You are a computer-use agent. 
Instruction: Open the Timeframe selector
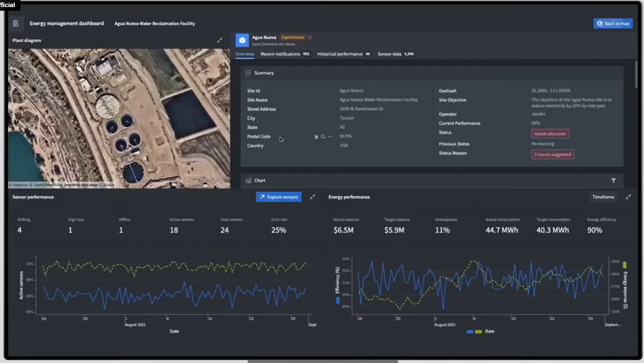tap(603, 197)
